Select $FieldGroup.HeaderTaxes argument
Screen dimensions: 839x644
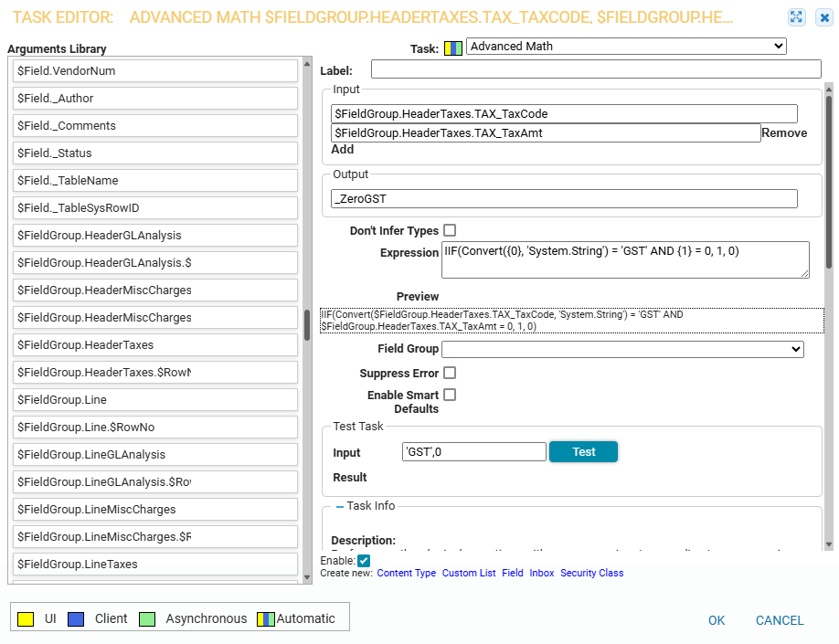coord(155,344)
